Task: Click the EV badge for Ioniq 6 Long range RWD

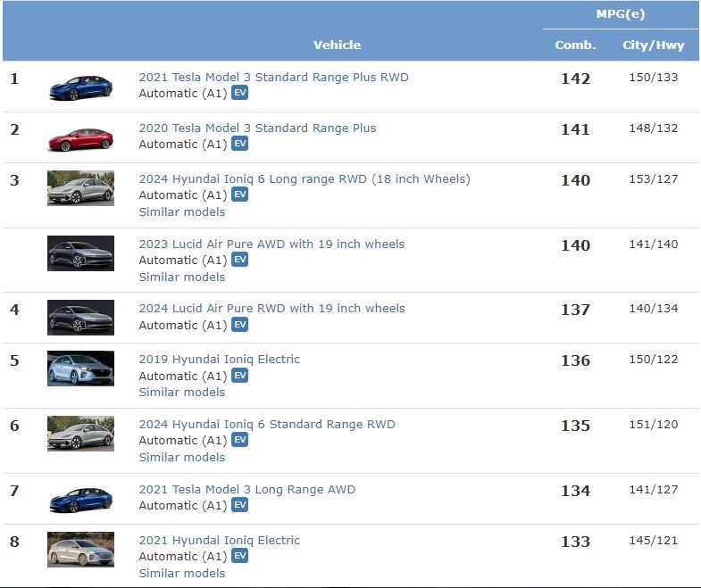Action: [239, 195]
